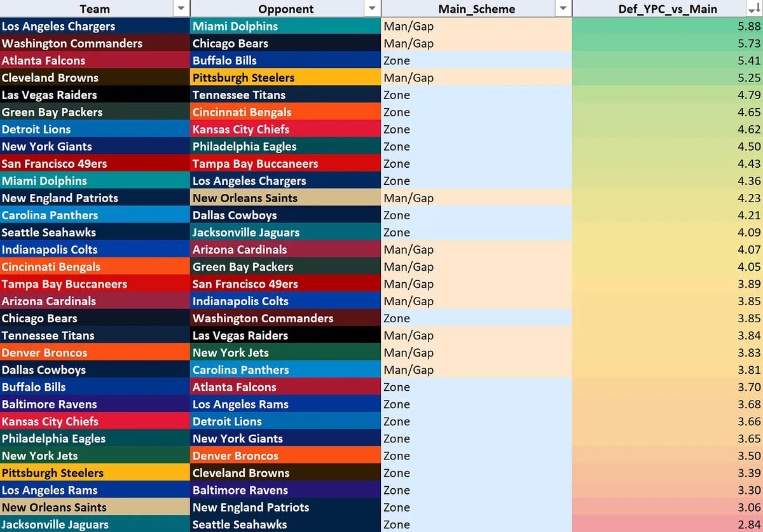Select the Green Bay Packers cell in Team column
763x532 pixels.
click(95, 113)
